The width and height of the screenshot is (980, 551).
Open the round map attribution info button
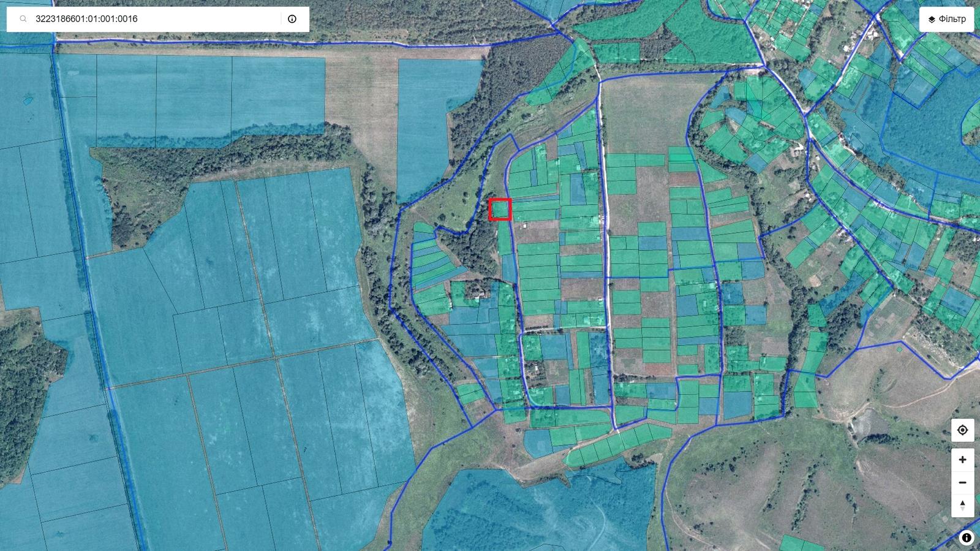tap(967, 538)
